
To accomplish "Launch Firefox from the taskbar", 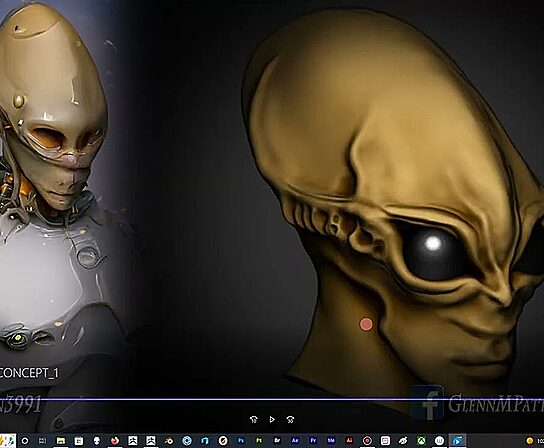I will [x=115, y=441].
